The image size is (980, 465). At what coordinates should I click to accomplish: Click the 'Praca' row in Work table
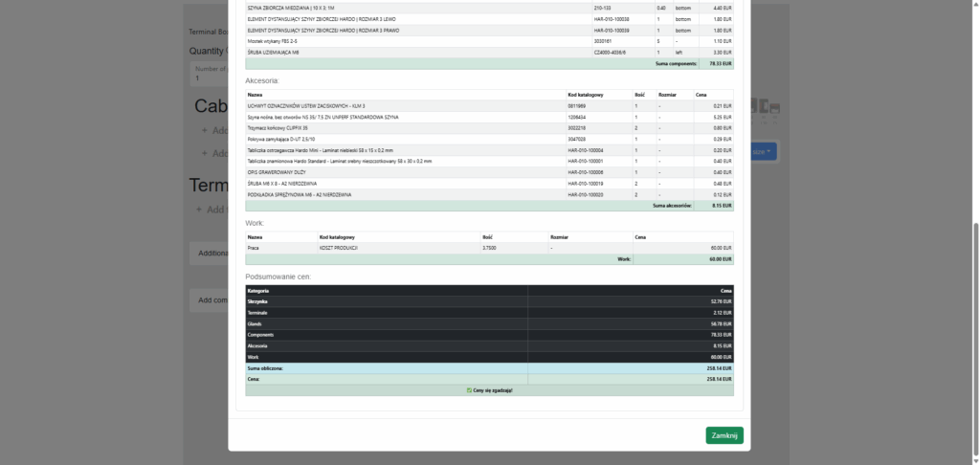[x=254, y=247]
